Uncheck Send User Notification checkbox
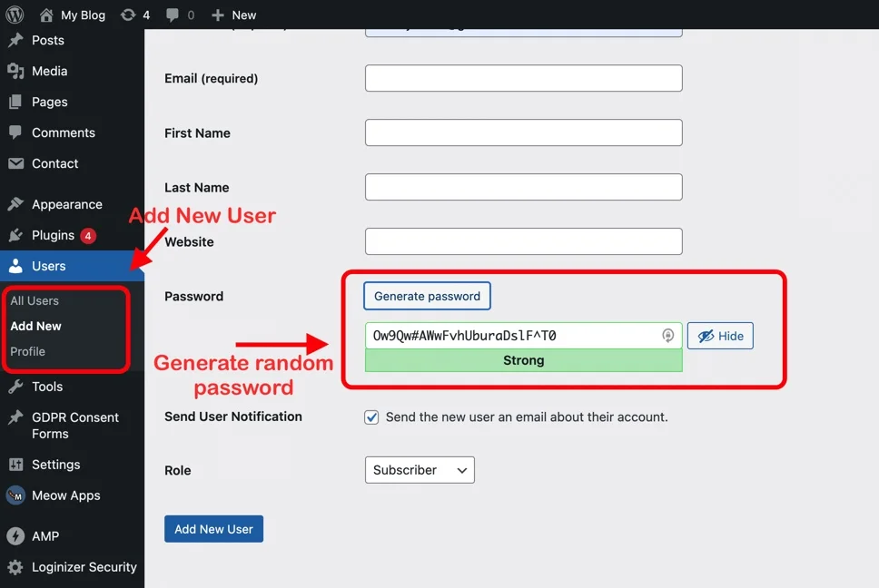Screen dimensions: 879x588 [x=371, y=417]
